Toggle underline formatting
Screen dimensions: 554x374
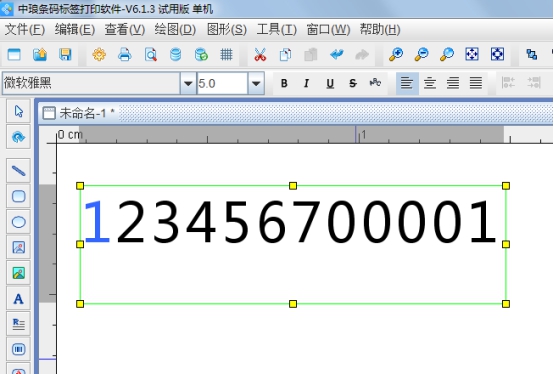click(330, 83)
